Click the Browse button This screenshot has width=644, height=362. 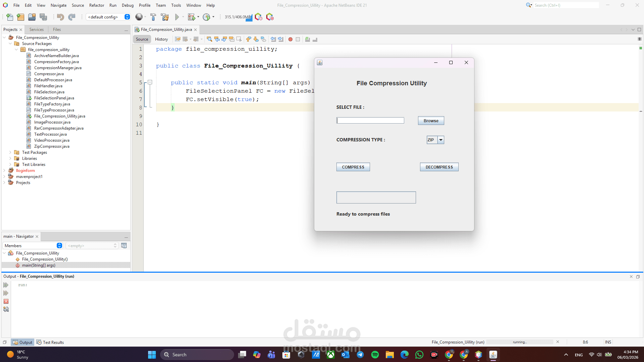point(431,121)
